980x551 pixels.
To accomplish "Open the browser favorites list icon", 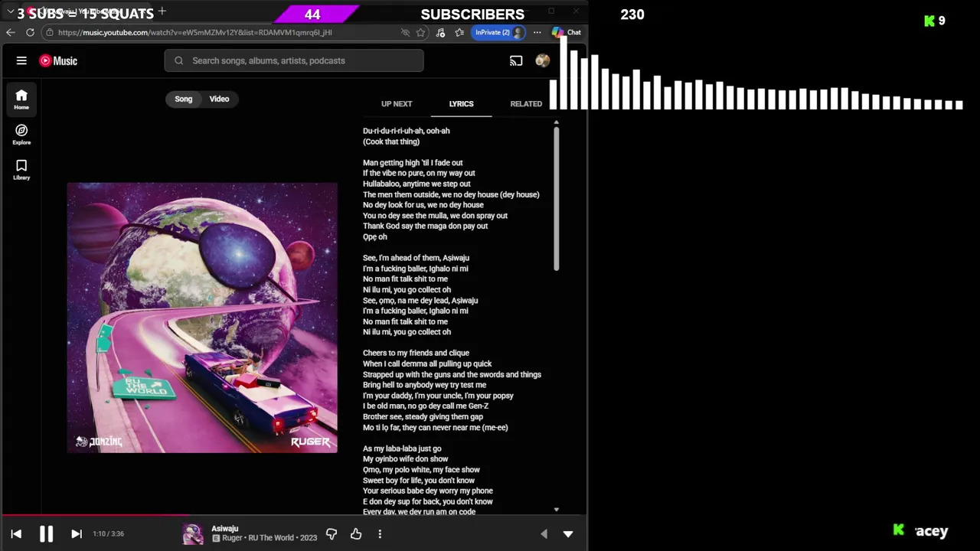I will click(x=459, y=32).
